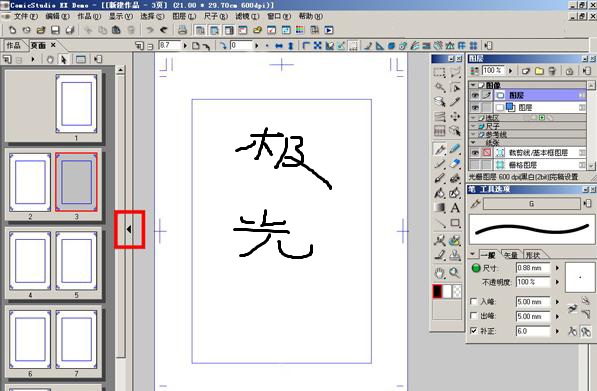This screenshot has height=391, width=597.
Task: Click the 补正 value field 6.0
Action: pos(533,331)
